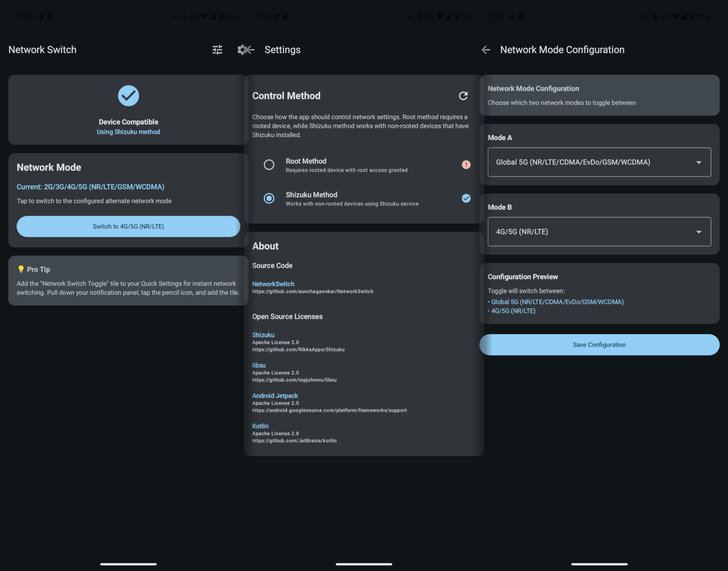Click the blue checkmark beside Shizuku Method

pos(466,198)
